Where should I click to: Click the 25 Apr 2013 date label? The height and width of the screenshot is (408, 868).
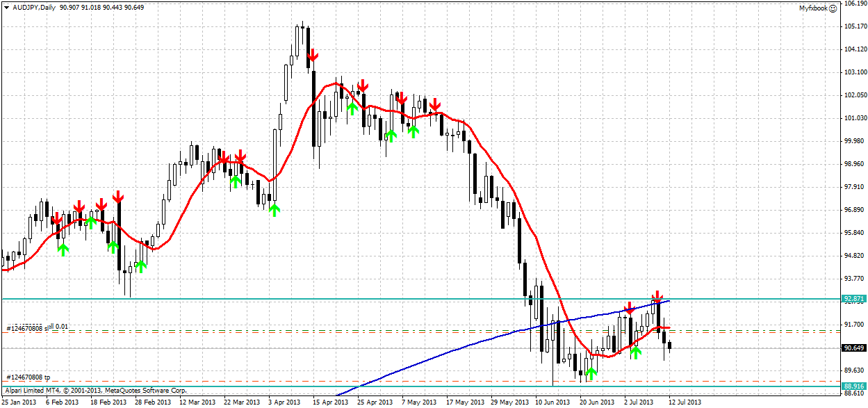pyautogui.click(x=375, y=402)
